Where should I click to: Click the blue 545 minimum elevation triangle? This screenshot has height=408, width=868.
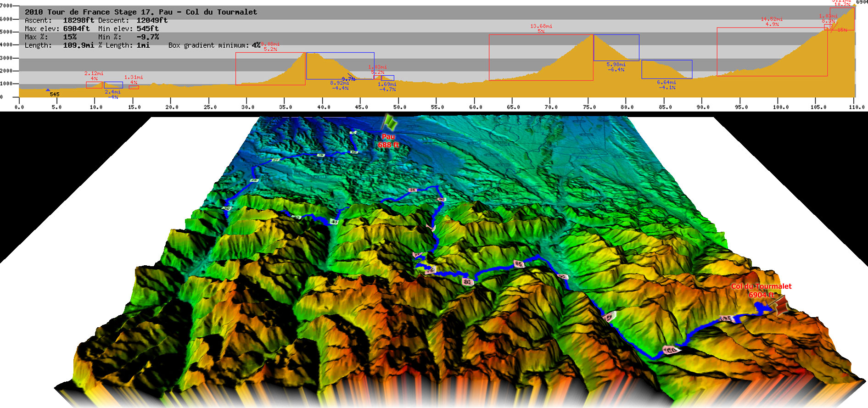point(48,90)
